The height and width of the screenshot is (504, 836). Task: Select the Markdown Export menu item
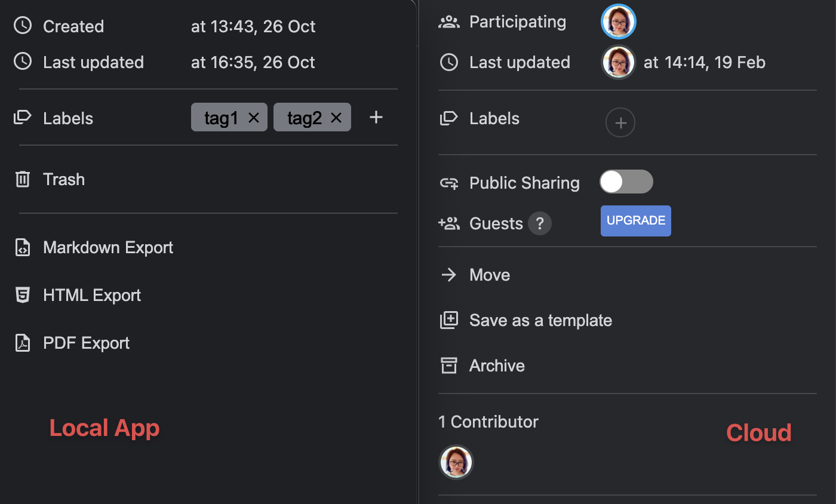pyautogui.click(x=108, y=247)
